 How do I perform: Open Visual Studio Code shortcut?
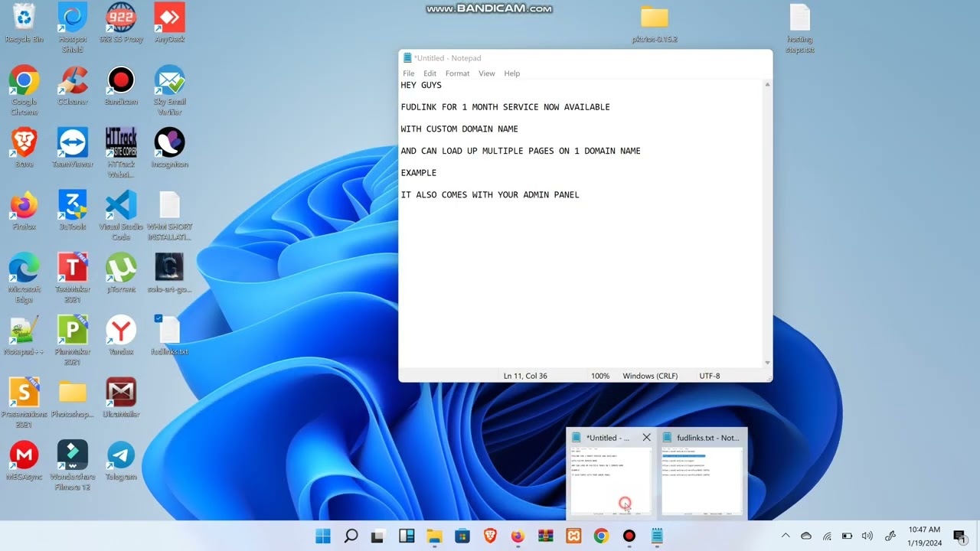click(121, 216)
